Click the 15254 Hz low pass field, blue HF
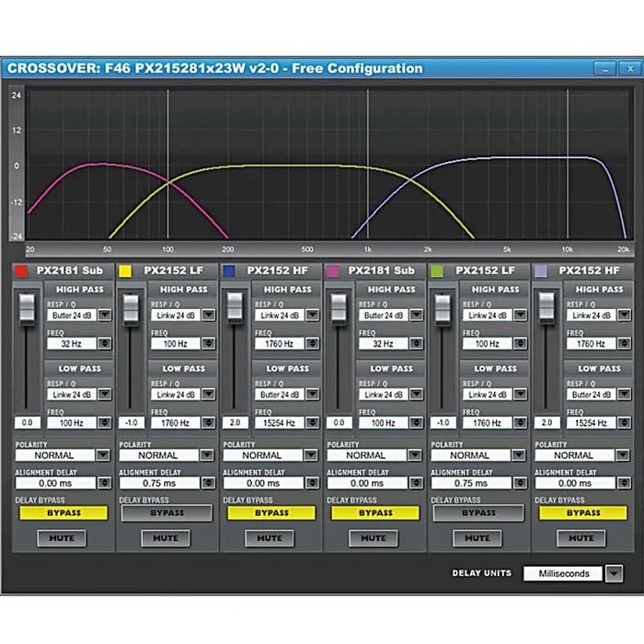Image resolution: width=644 pixels, height=644 pixels. (280, 422)
